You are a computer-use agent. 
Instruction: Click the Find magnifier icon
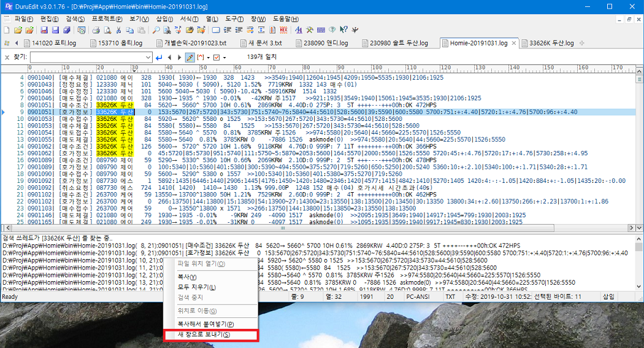156,30
